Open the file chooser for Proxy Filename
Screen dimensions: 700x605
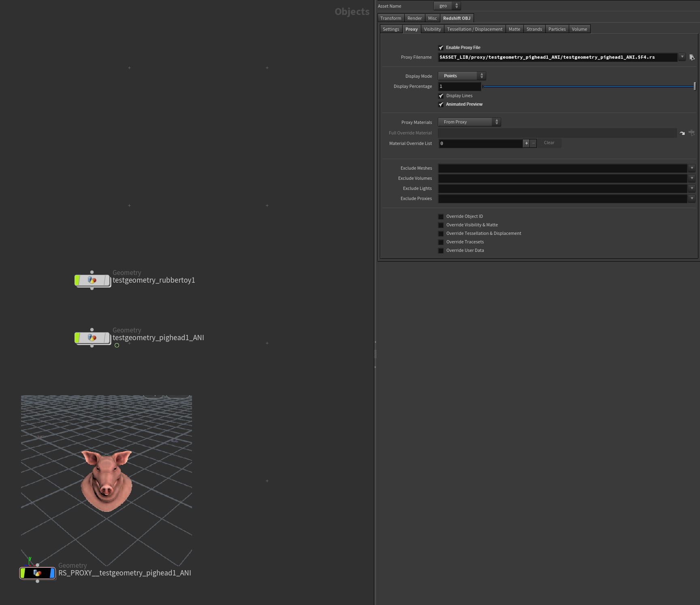tap(691, 57)
